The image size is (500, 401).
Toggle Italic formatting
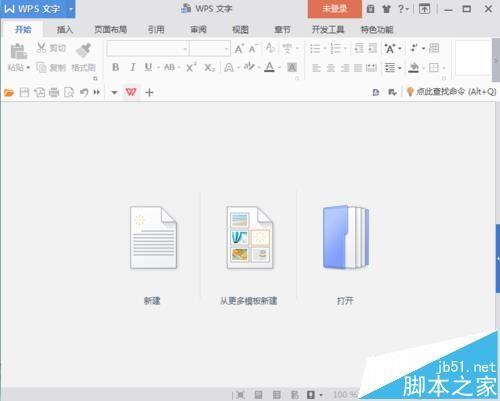click(x=133, y=67)
